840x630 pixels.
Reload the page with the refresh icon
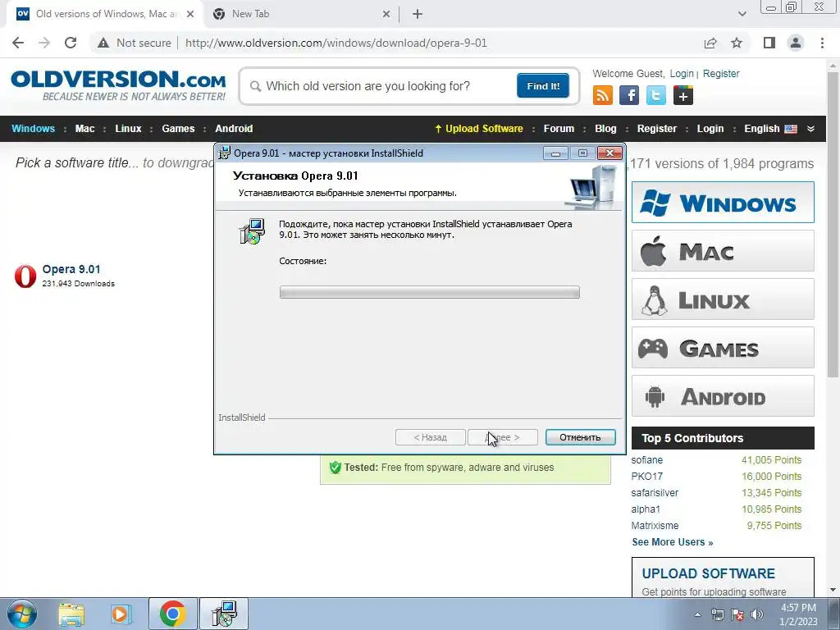coord(71,43)
